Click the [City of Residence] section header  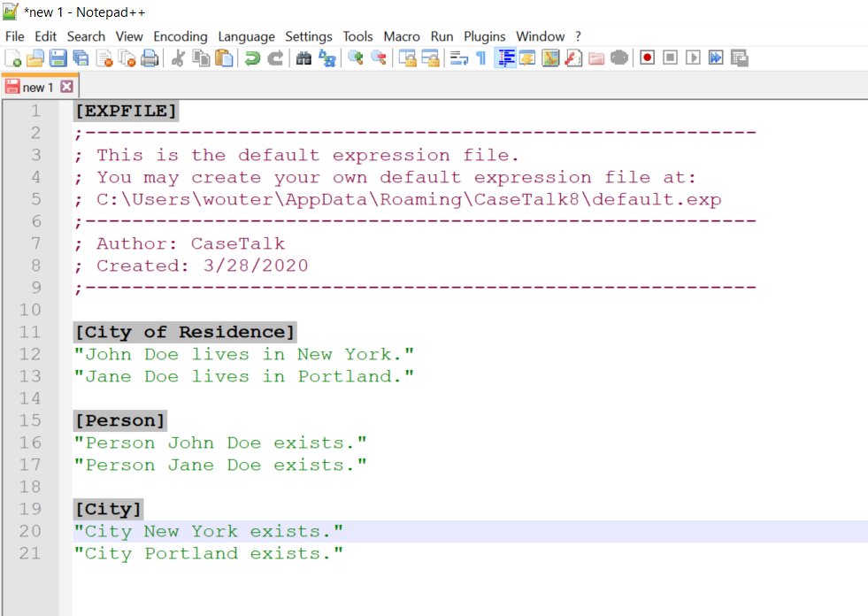(x=185, y=332)
